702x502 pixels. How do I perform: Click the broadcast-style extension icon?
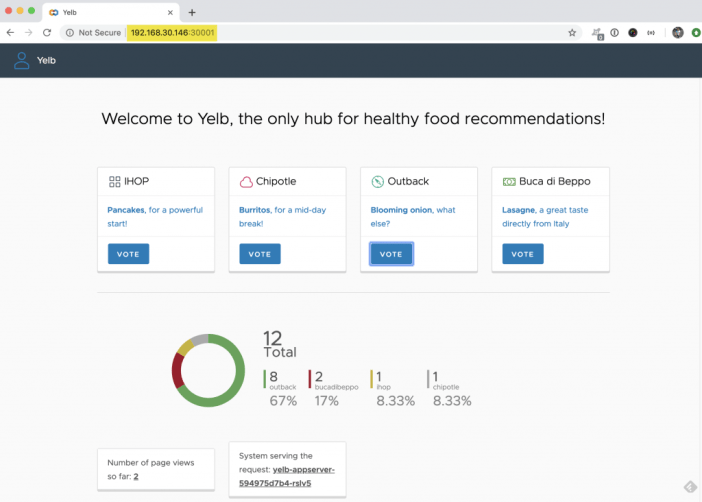651,33
